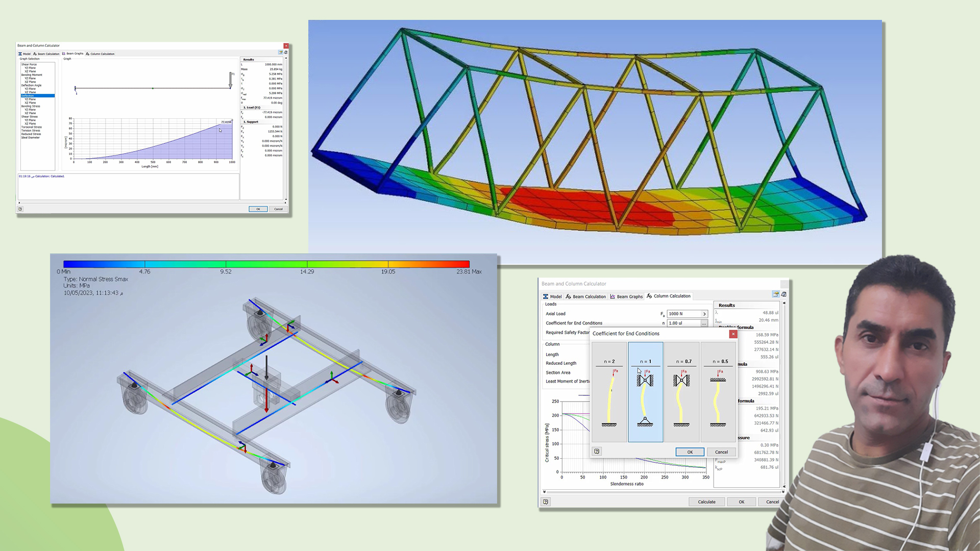
Task: Select Reduced Stress graph entry
Action: (x=31, y=134)
